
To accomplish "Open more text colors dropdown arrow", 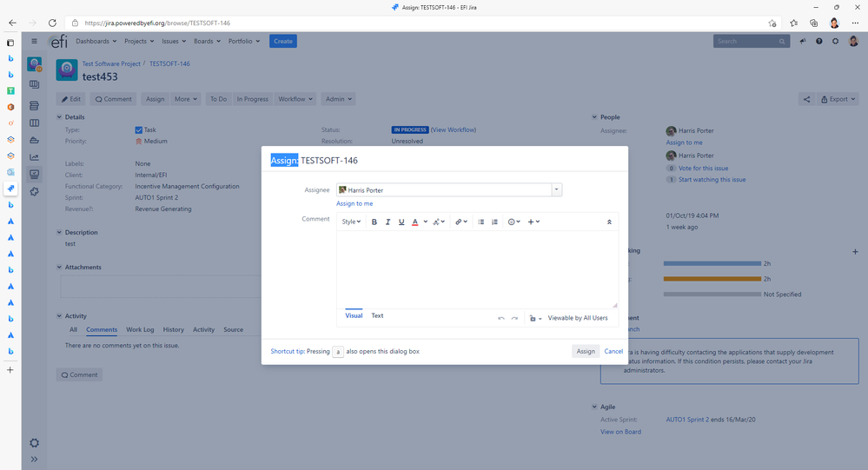I will pyautogui.click(x=425, y=222).
